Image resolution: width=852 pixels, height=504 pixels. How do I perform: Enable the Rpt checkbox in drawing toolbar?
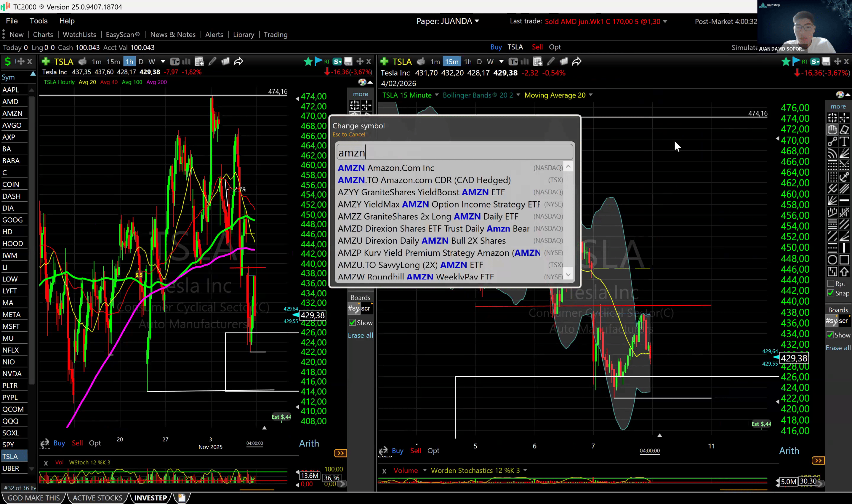(831, 283)
